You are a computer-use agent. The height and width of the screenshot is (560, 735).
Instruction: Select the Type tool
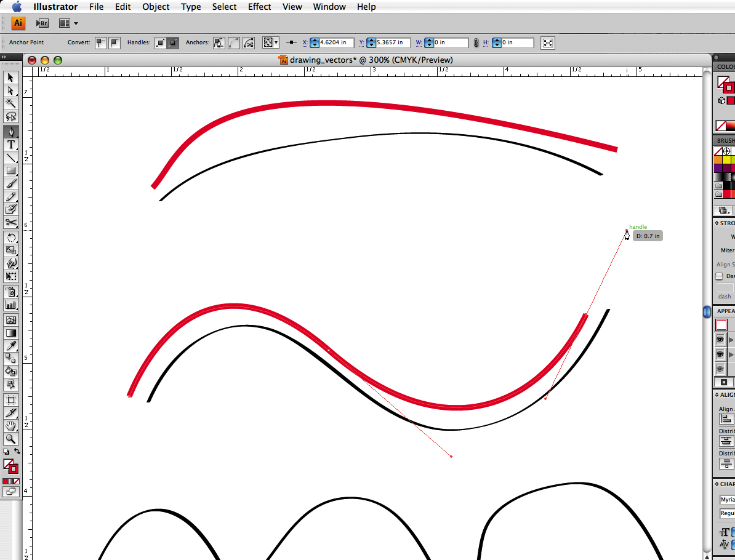[x=11, y=145]
